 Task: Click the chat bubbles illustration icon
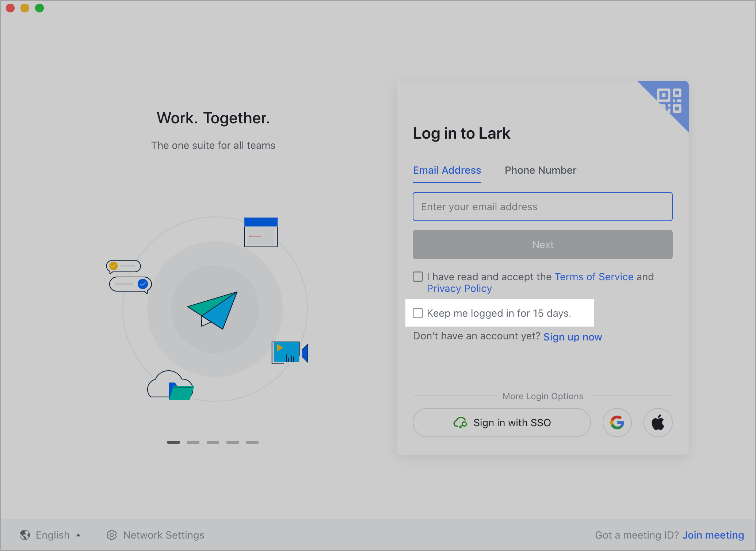[x=129, y=276]
